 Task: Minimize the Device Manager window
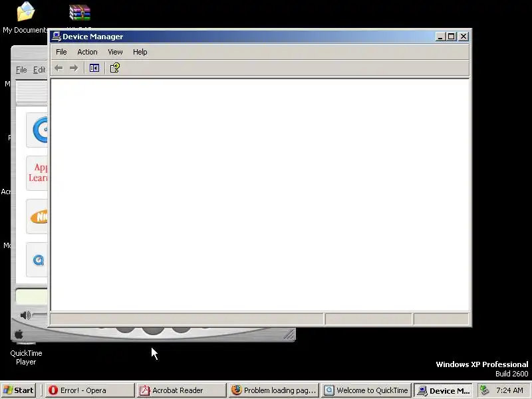pos(440,37)
